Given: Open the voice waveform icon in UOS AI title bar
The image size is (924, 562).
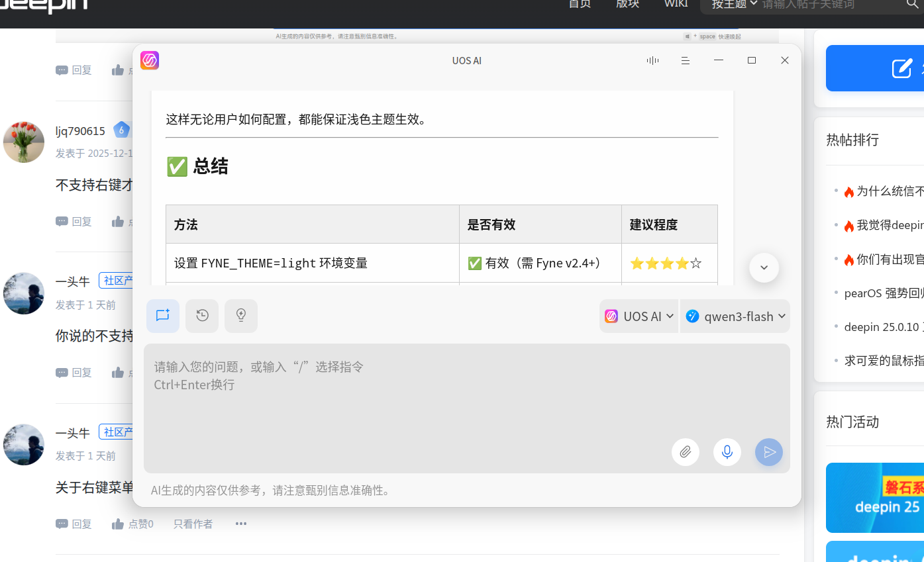Looking at the screenshot, I should point(652,60).
